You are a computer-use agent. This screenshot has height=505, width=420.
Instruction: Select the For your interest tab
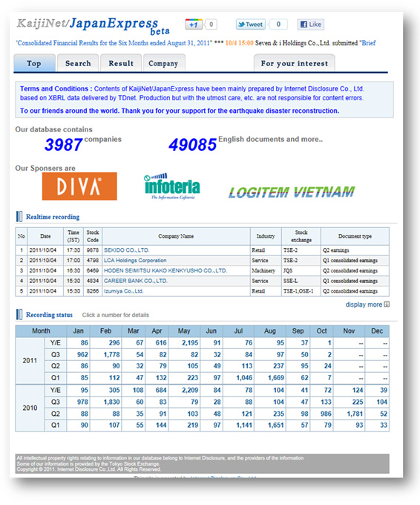tap(295, 63)
